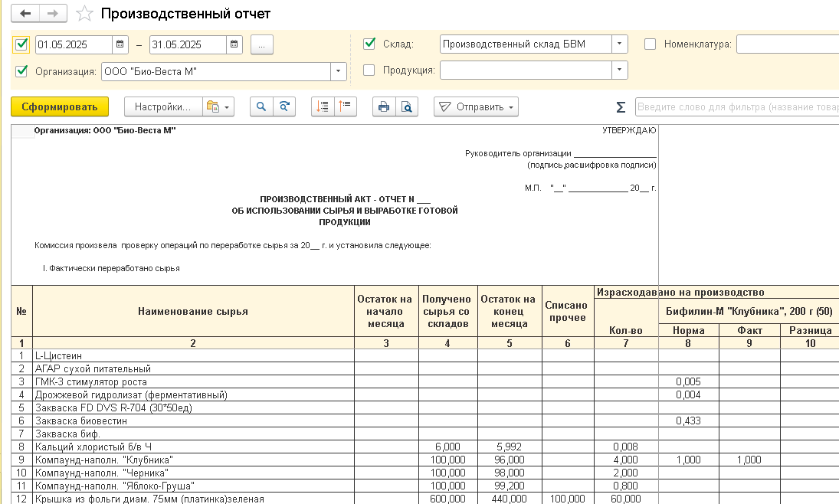Click the Настройки... button
This screenshot has height=504, width=839.
coord(162,107)
